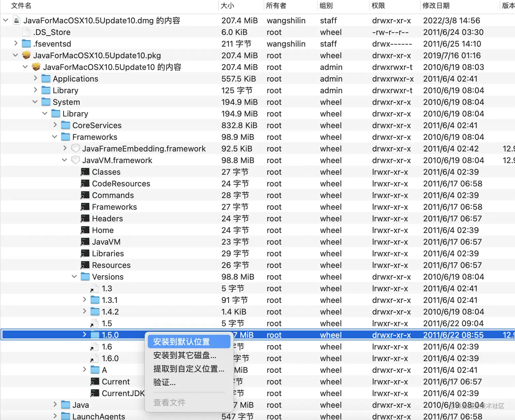Screen dimensions: 515x420
Task: Collapse the JavaForMacOSX10.5Update10.pkg node
Action: [x=15, y=55]
